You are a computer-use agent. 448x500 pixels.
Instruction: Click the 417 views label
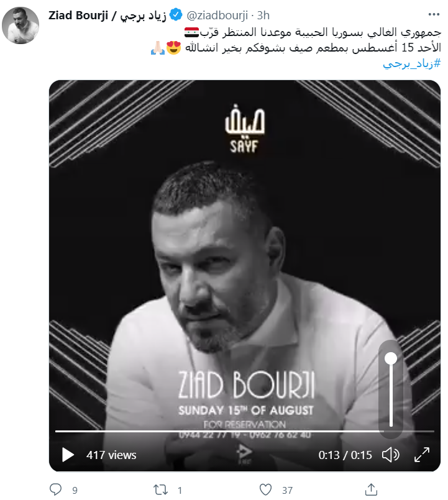[111, 455]
